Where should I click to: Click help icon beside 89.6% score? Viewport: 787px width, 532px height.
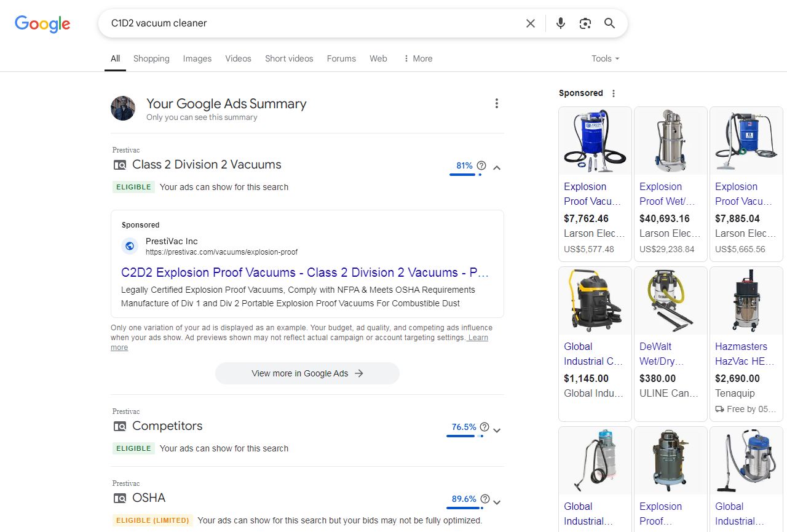tap(485, 499)
